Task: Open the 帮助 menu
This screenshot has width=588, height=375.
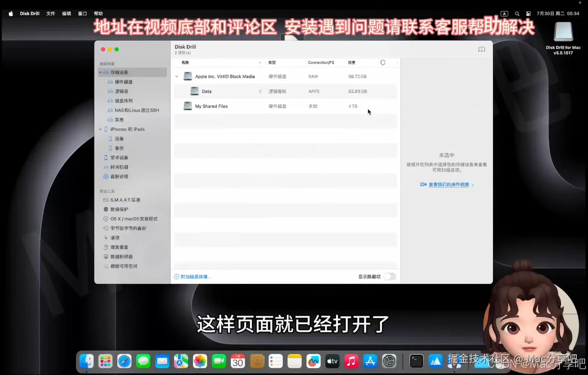Action: pyautogui.click(x=98, y=13)
